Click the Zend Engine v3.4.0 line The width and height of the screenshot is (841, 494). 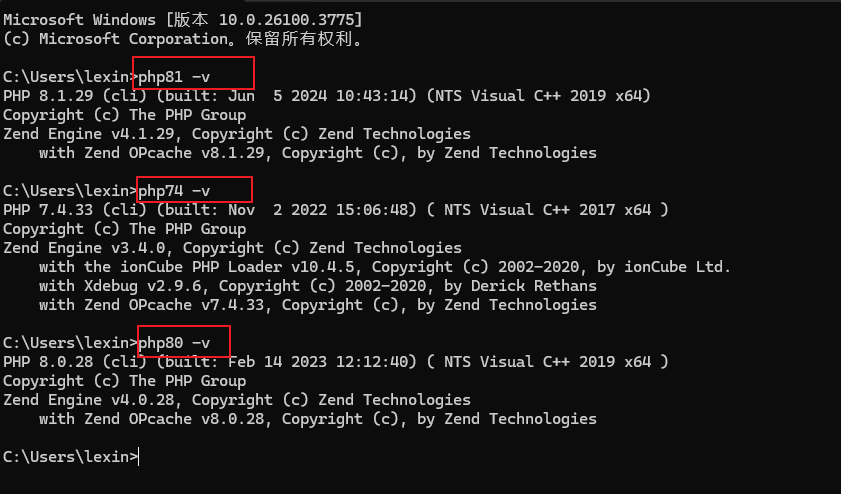(x=233, y=248)
